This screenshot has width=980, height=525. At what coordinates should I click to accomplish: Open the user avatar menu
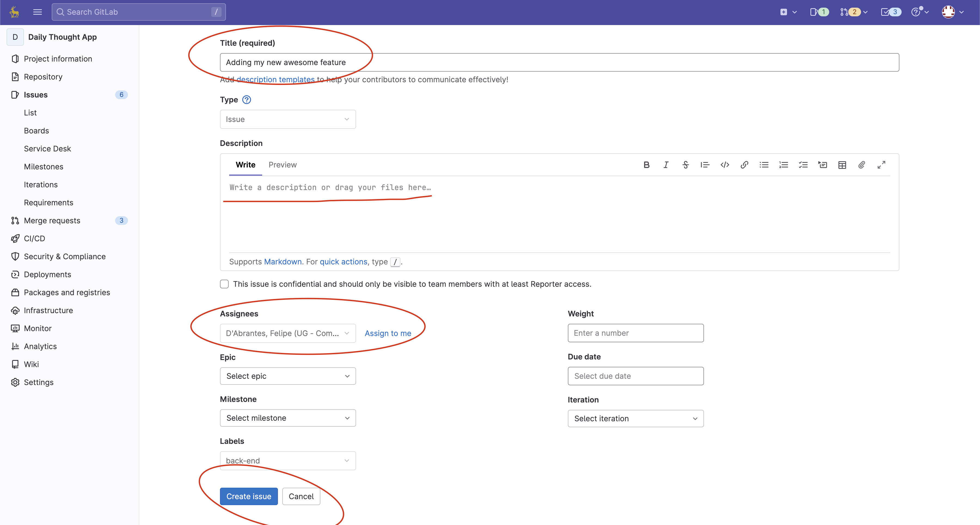[953, 12]
